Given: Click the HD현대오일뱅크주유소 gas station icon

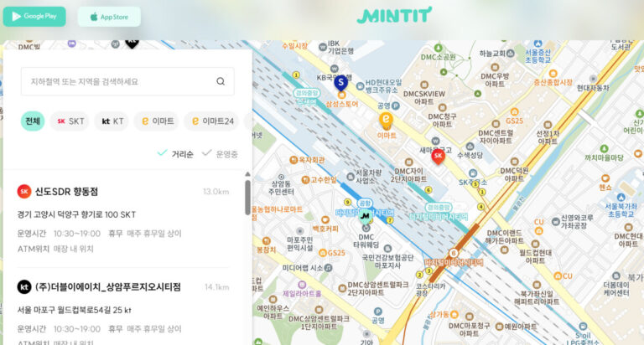Looking at the screenshot, I should [x=361, y=86].
